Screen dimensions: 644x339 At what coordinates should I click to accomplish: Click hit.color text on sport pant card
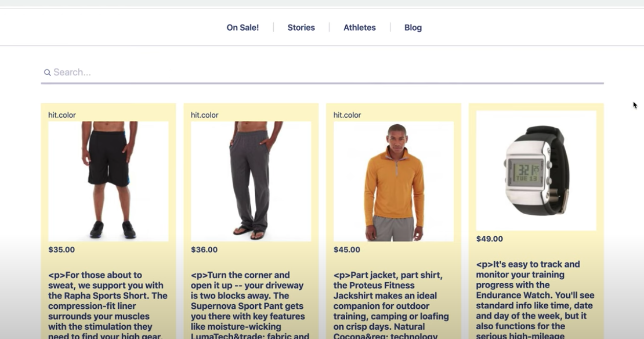[205, 115]
